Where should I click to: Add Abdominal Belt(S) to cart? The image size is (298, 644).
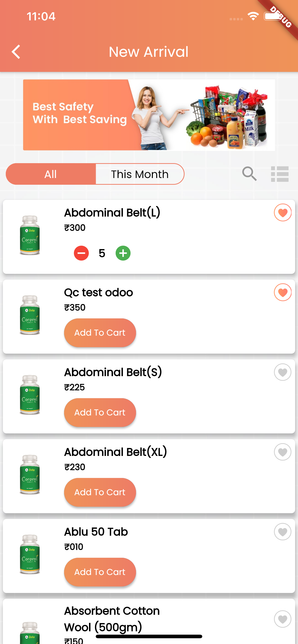click(x=100, y=412)
